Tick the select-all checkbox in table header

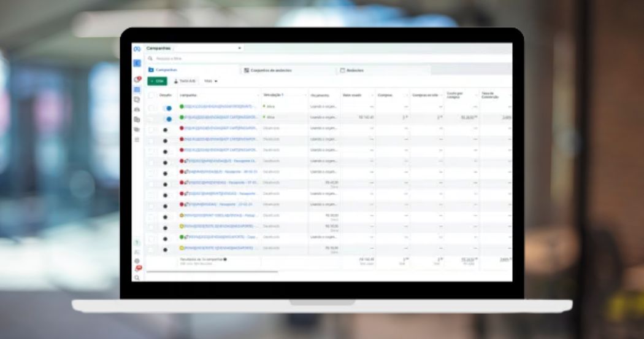coord(151,95)
